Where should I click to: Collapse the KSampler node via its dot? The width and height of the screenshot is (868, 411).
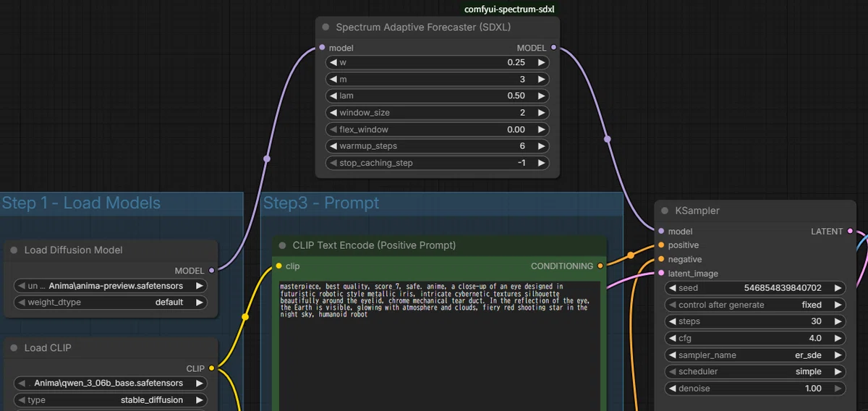(665, 211)
